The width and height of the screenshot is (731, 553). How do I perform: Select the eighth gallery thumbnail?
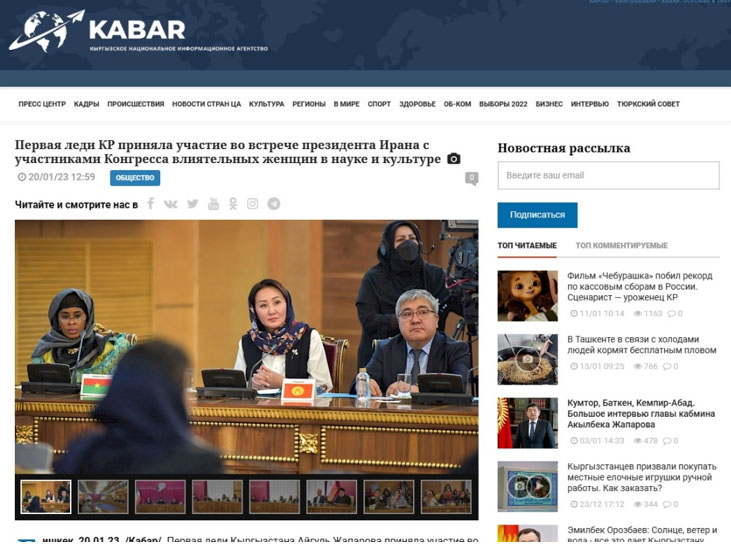446,497
